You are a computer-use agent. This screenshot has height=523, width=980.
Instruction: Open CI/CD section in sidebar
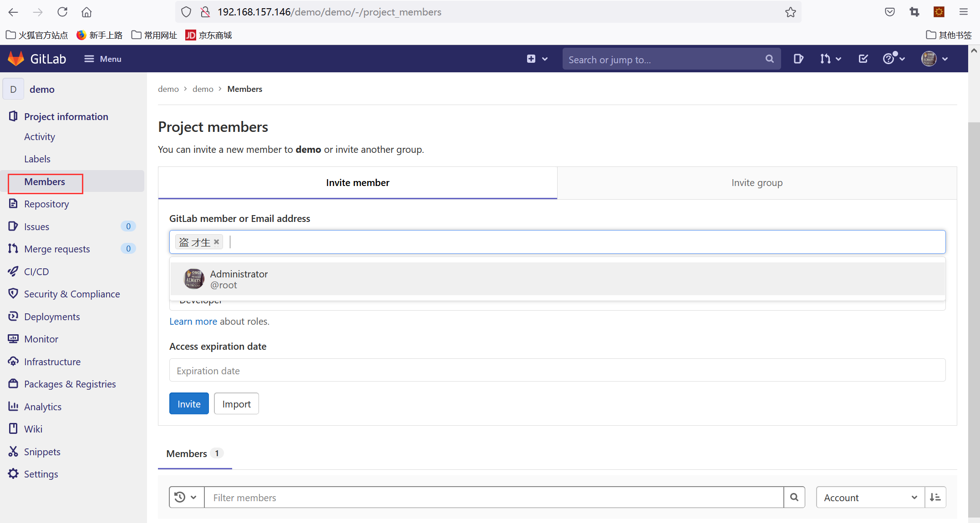click(x=36, y=272)
